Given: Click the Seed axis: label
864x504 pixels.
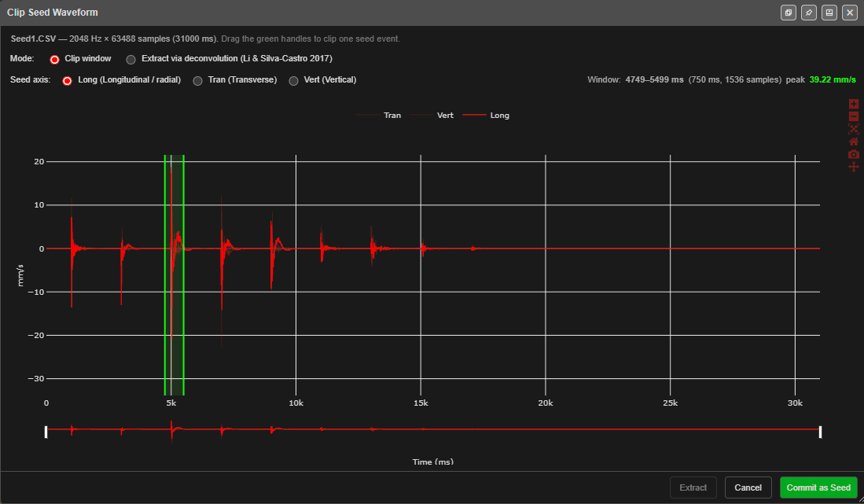Looking at the screenshot, I should 31,80.
